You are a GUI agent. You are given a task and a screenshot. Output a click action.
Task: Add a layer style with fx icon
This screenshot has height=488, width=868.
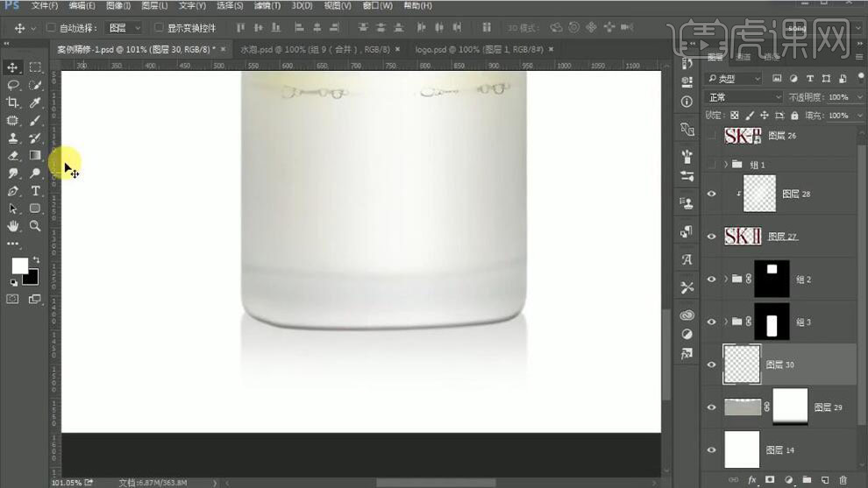(x=751, y=480)
